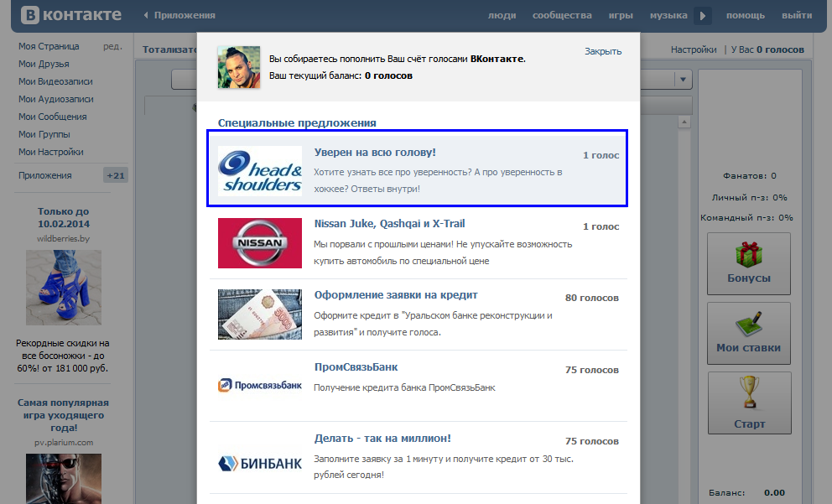Open Мои Аудиозаписи
832x504 pixels.
[x=55, y=99]
